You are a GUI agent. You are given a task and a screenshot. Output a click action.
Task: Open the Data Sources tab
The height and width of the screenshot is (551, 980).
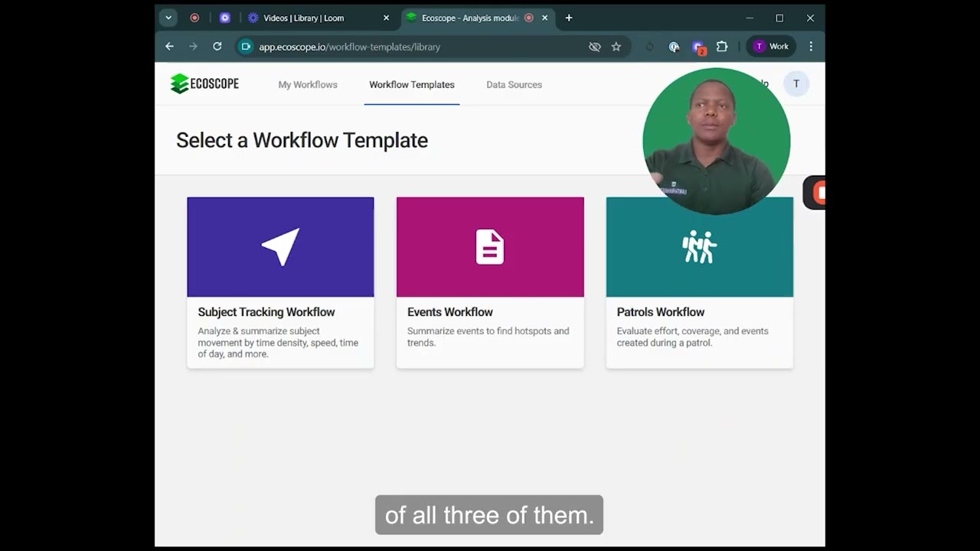click(514, 85)
